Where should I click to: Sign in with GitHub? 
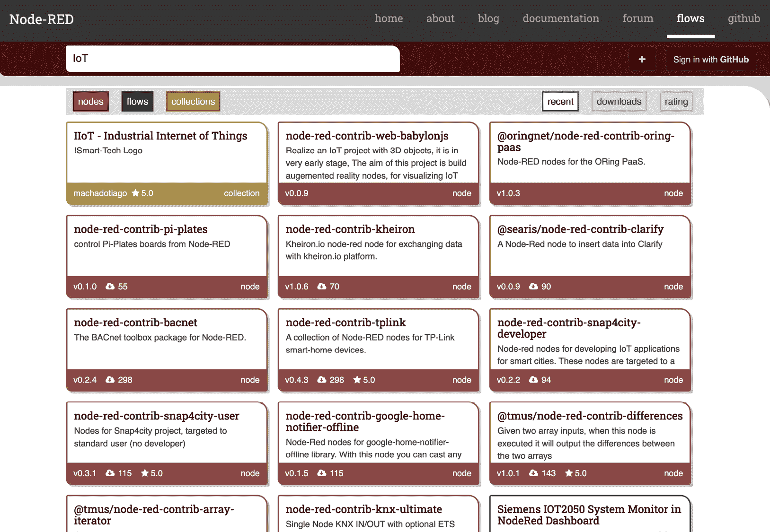(x=711, y=60)
